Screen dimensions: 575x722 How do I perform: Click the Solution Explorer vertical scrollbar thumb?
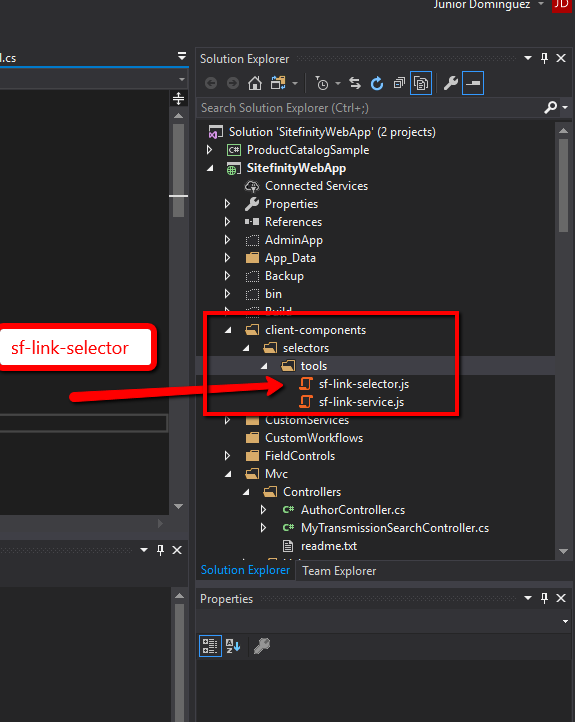click(x=563, y=185)
